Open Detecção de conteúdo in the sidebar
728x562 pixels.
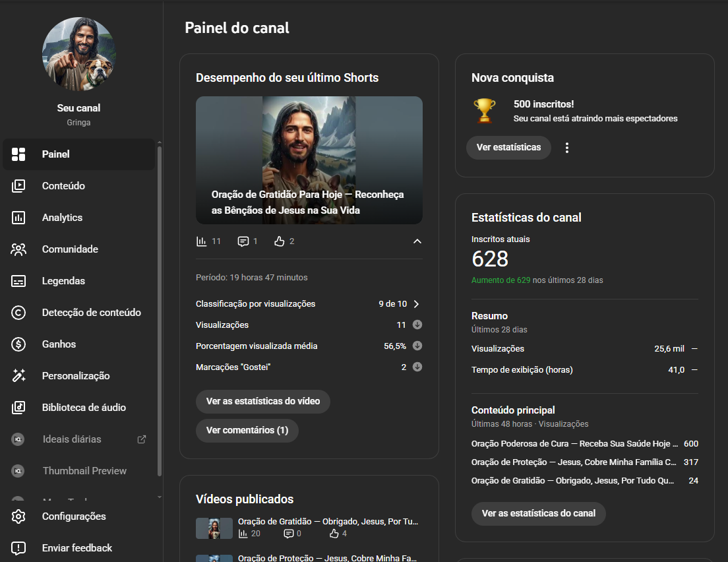pos(79,313)
